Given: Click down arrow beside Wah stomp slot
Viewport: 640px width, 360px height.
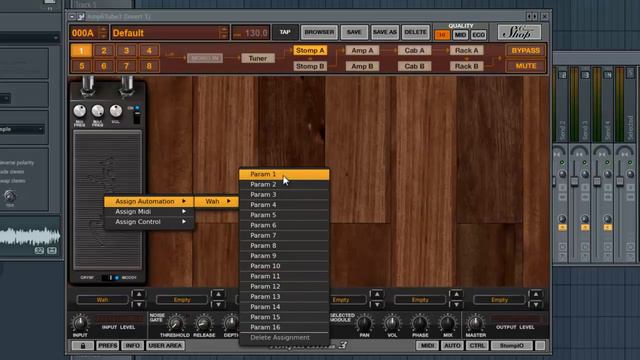Looking at the screenshot, I should pos(139,304).
